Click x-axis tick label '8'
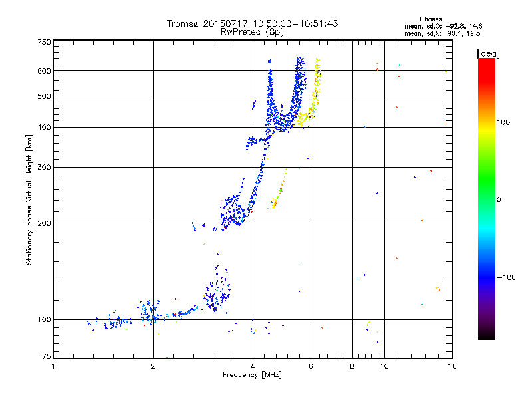The height and width of the screenshot is (399, 532). pos(352,366)
